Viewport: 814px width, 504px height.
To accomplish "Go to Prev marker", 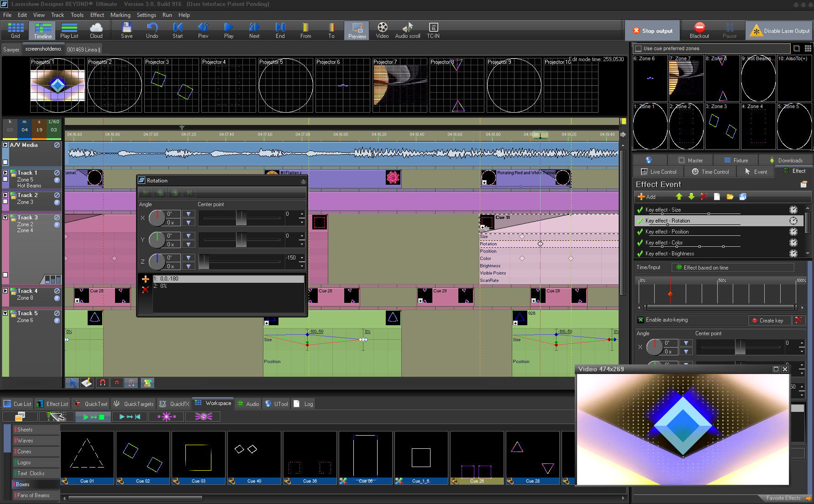I will [x=203, y=31].
